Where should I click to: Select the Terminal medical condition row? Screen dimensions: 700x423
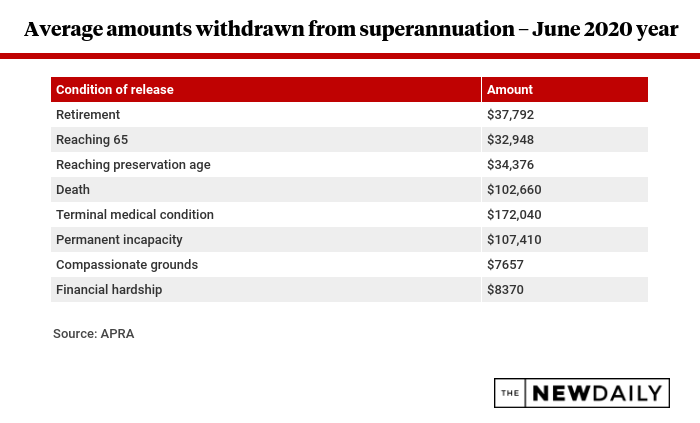pyautogui.click(x=135, y=215)
